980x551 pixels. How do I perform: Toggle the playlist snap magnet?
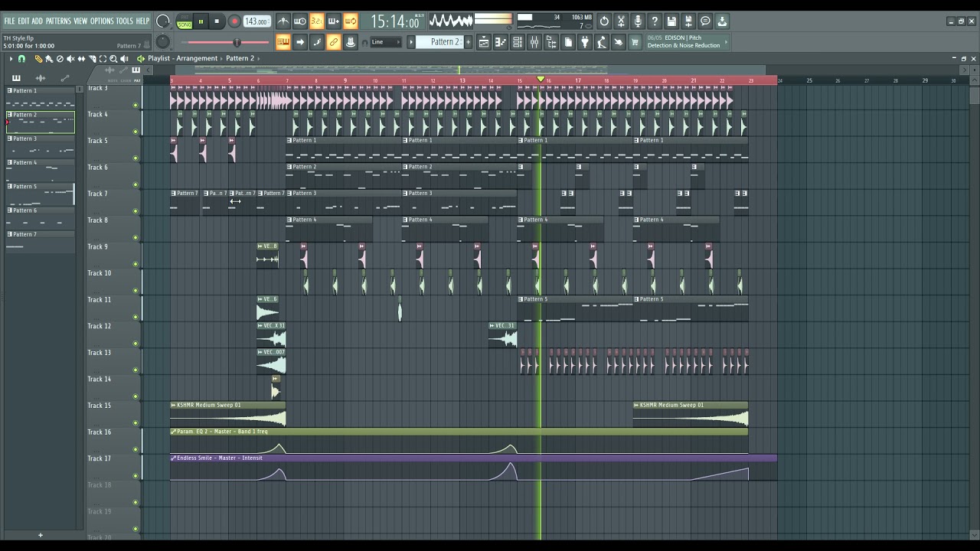[x=21, y=59]
